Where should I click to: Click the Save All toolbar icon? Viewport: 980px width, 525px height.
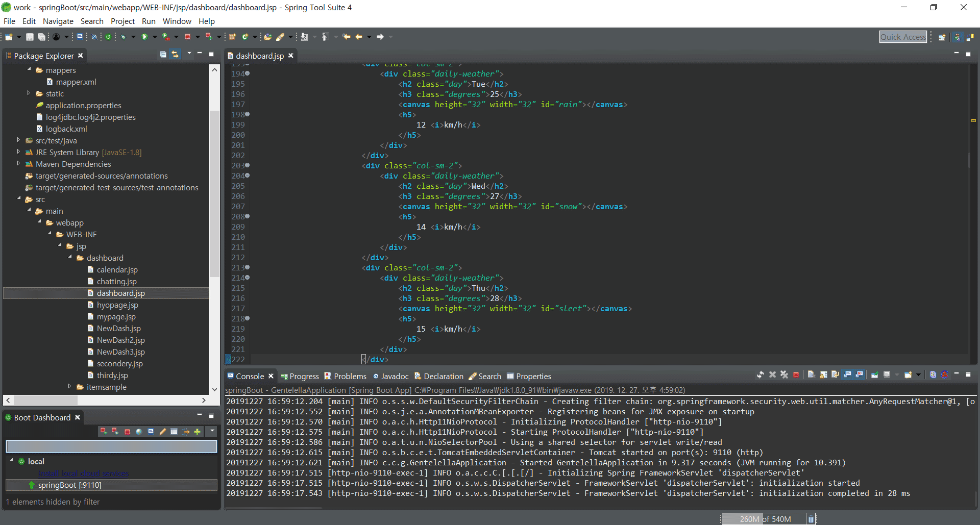[x=41, y=37]
